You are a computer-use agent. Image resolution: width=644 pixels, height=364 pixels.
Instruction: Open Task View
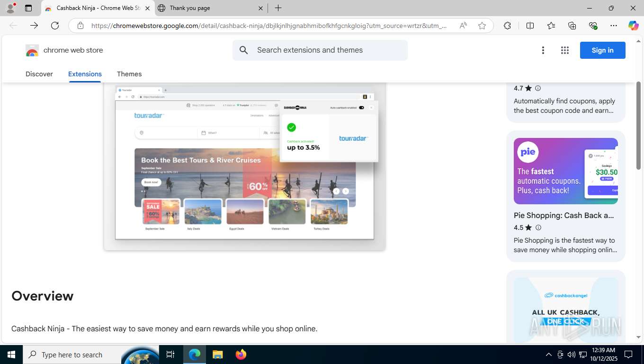(170, 355)
